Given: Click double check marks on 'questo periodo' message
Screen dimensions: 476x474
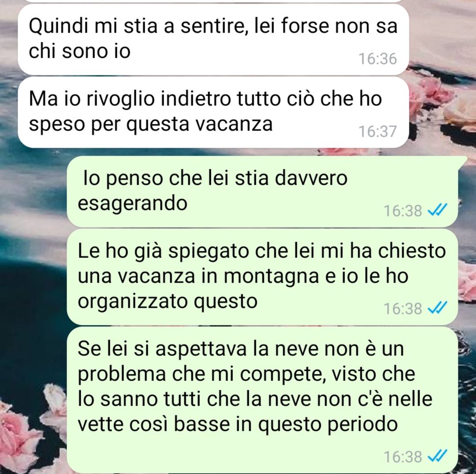Looking at the screenshot, I should point(437,456).
